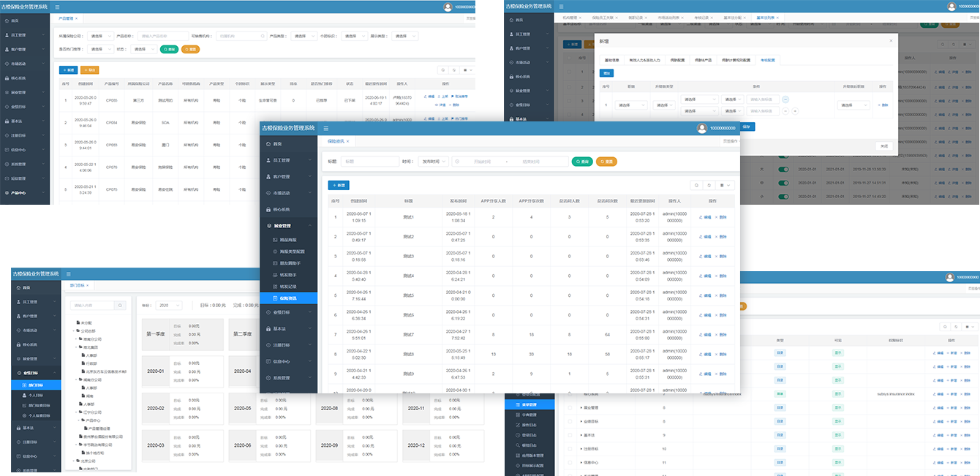Select 保险资讯 in the 展业管理 submenu
Screen dimensions: 980x476
click(x=289, y=298)
